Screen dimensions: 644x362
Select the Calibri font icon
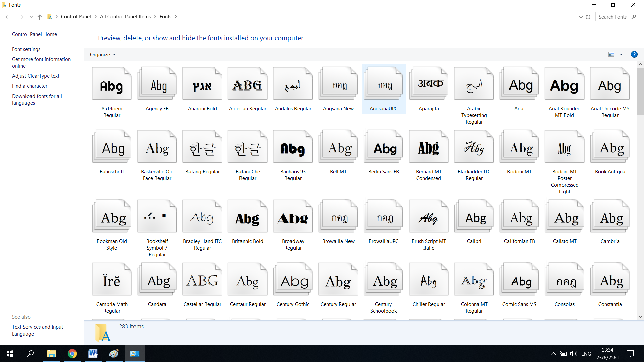pyautogui.click(x=474, y=216)
